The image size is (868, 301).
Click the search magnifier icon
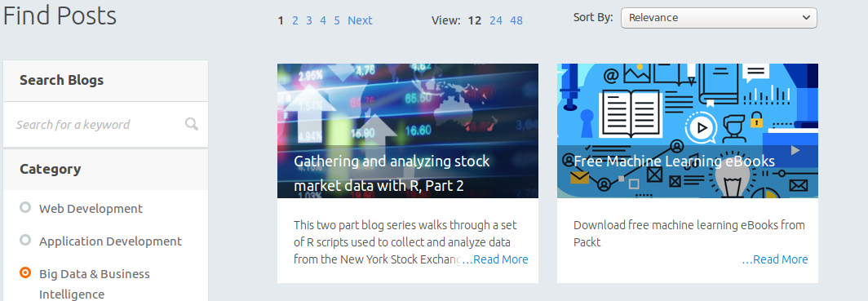tap(192, 124)
